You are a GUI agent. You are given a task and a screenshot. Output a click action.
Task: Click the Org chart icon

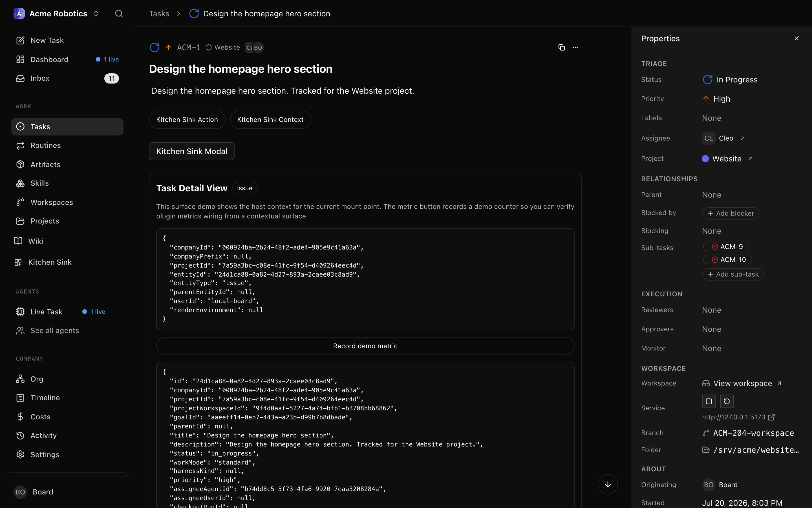click(21, 379)
